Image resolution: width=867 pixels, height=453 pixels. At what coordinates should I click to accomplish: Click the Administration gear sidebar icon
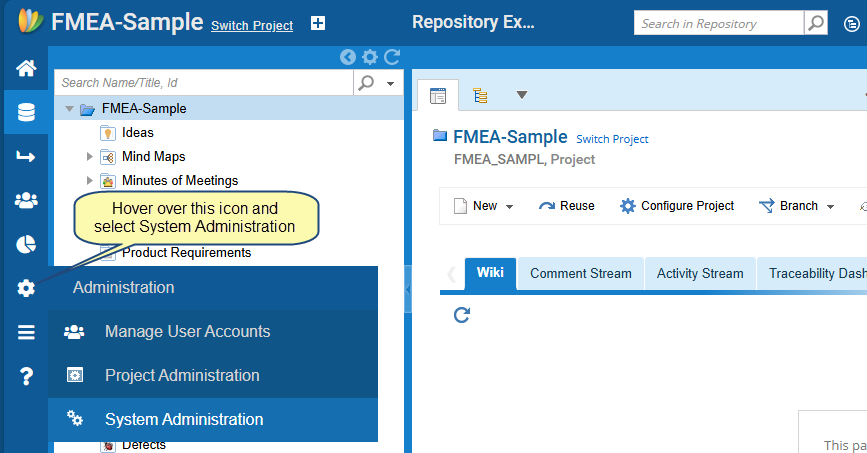pos(26,288)
